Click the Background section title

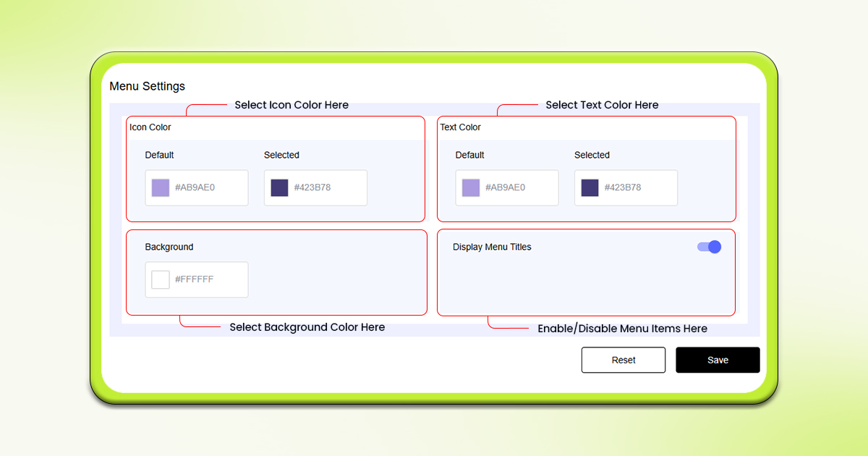169,246
